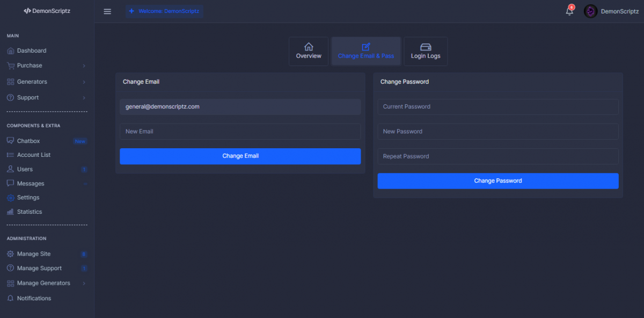Screen dimensions: 644x318
Task: Click the Users person icon
Action: pyautogui.click(x=11, y=169)
